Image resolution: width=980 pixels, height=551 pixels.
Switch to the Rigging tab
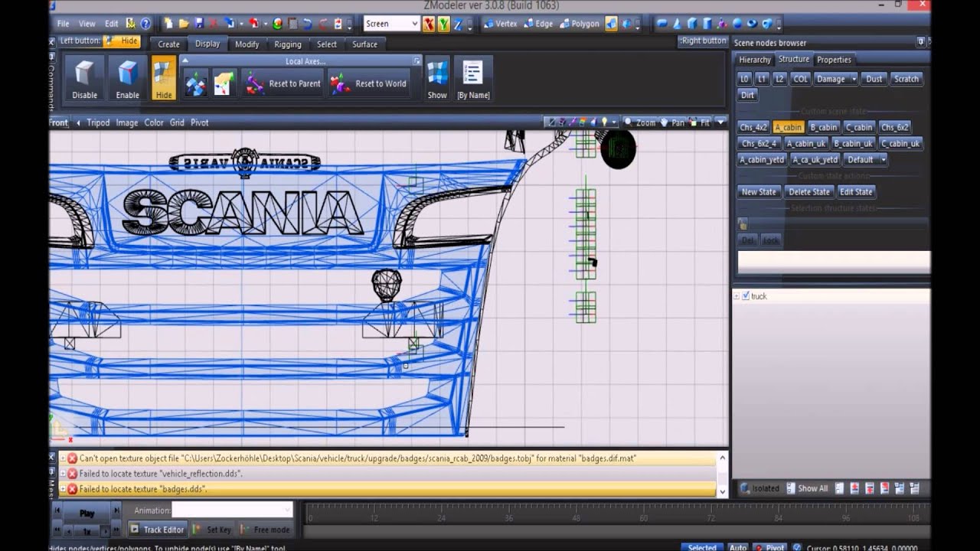click(288, 44)
